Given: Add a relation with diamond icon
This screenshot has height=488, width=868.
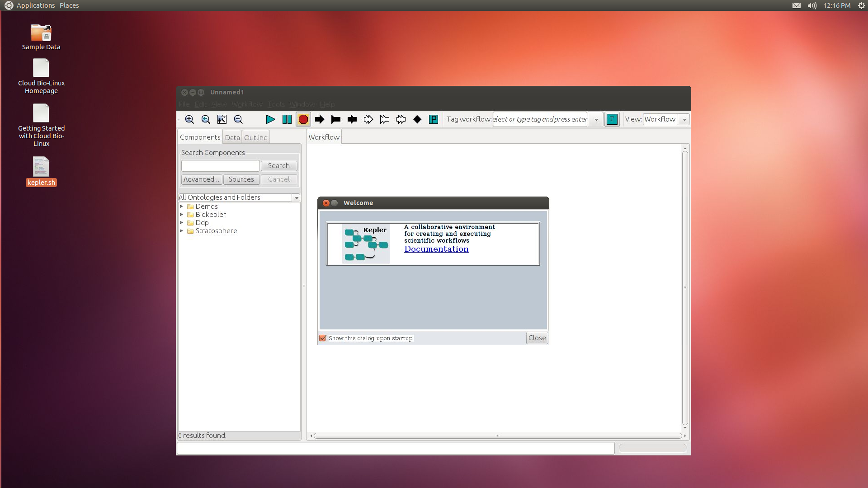Looking at the screenshot, I should point(417,119).
